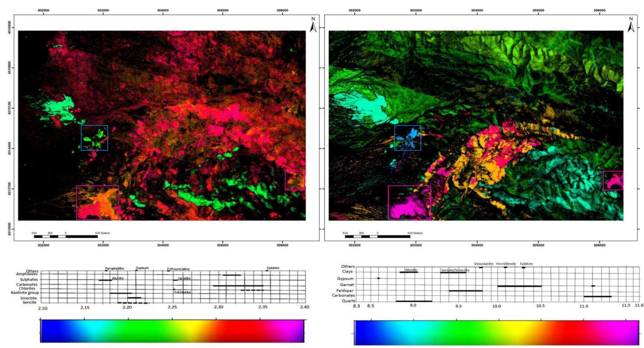This screenshot has height=348, width=644.
Task: Click the 4316500 northing label
Action: click(9, 27)
